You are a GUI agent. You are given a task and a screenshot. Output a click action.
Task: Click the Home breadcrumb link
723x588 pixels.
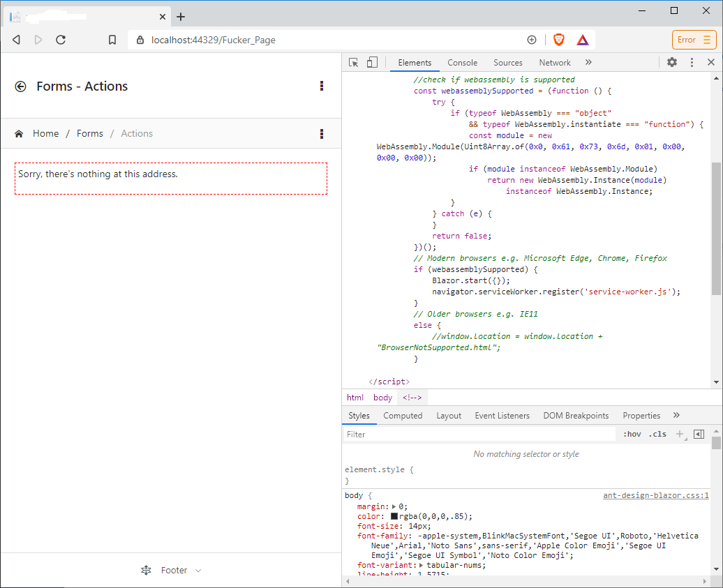[x=45, y=133]
